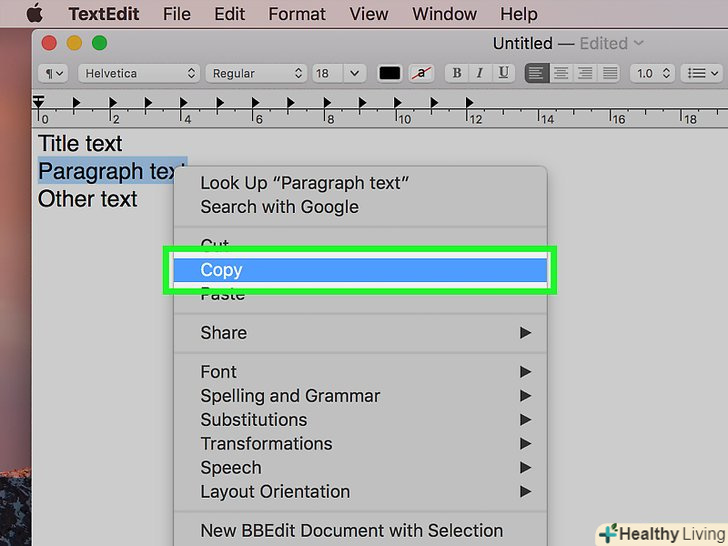Open the Helvetica font family dropdown

139,73
